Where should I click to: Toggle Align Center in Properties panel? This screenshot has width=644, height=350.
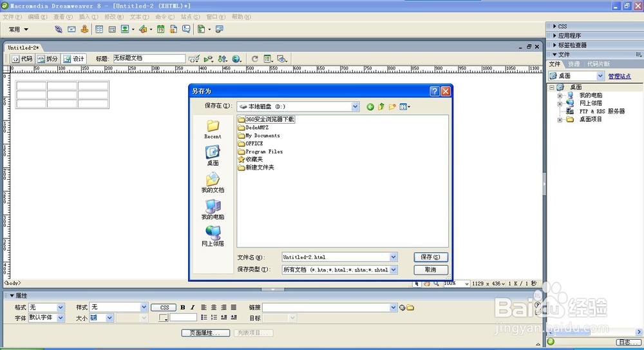pos(214,307)
